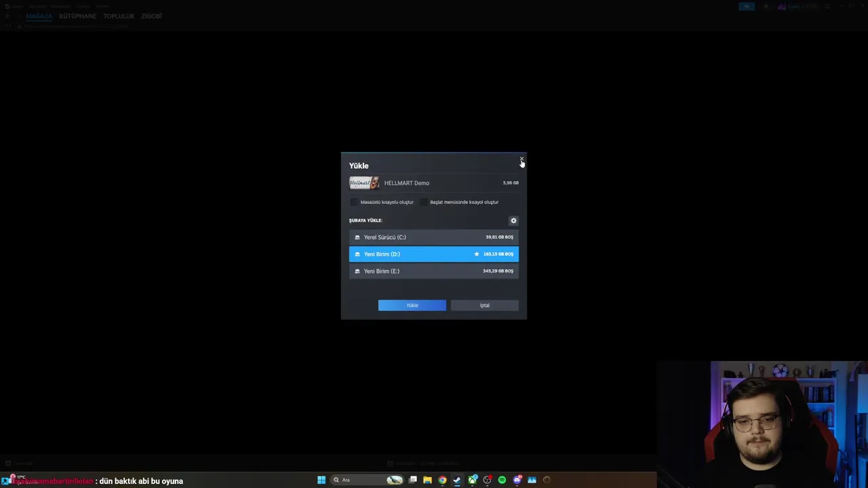Open Discord from the taskbar
The height and width of the screenshot is (488, 868).
click(517, 480)
